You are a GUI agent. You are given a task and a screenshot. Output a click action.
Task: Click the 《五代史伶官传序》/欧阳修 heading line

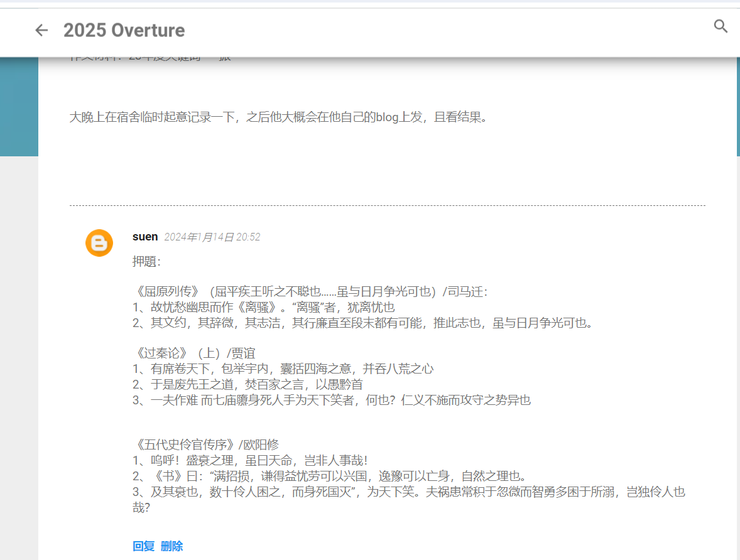(x=206, y=445)
